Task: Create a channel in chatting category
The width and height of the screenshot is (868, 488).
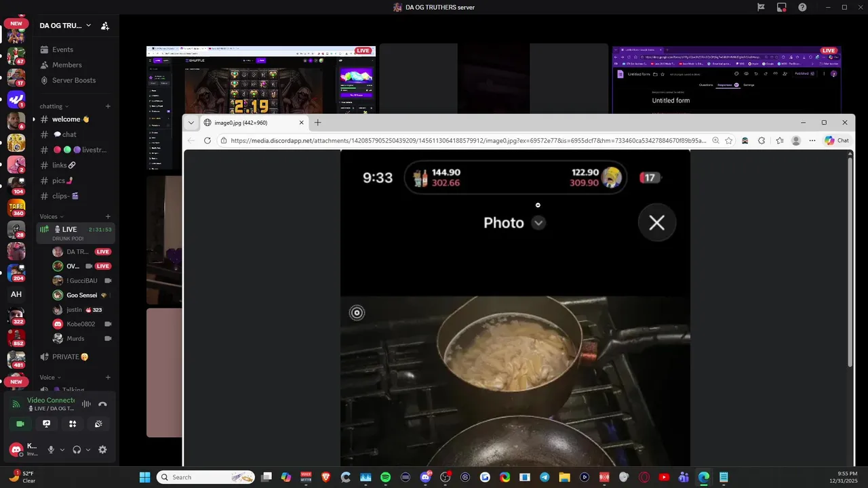Action: pos(108,106)
